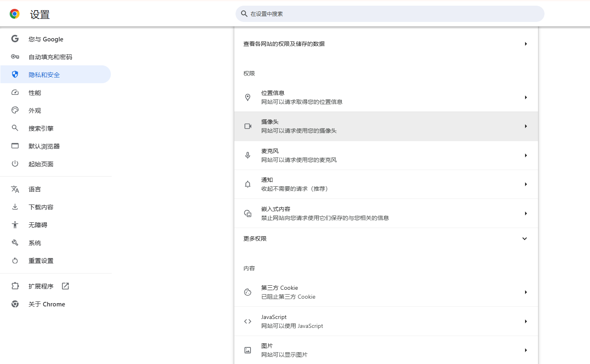Open JavaScript content settings
Viewport: 590px width, 364px height.
[x=386, y=321]
